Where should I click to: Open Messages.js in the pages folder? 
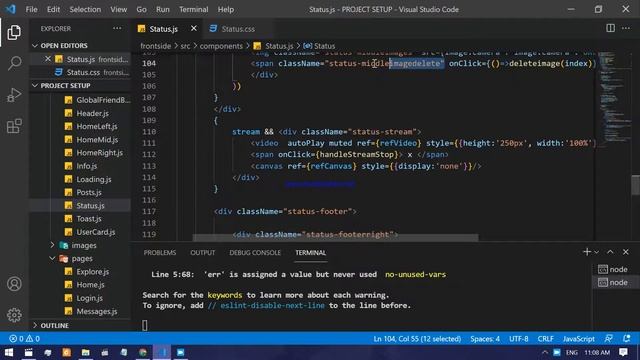pos(97,311)
